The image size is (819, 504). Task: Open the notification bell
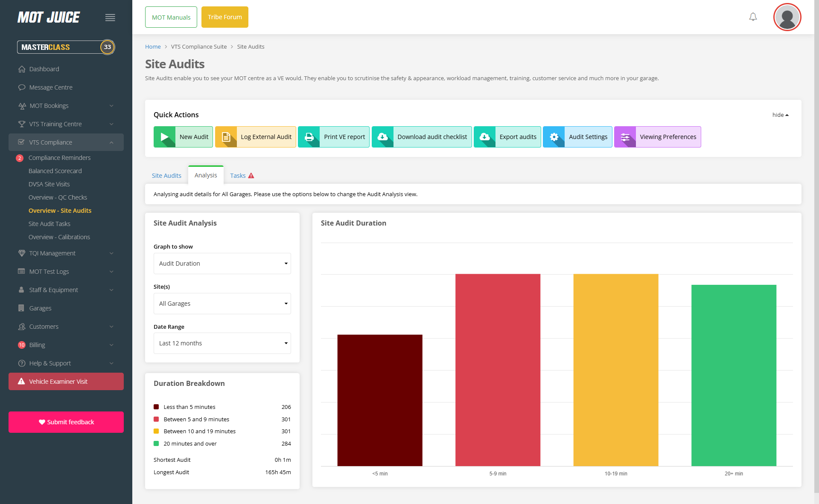pyautogui.click(x=753, y=17)
